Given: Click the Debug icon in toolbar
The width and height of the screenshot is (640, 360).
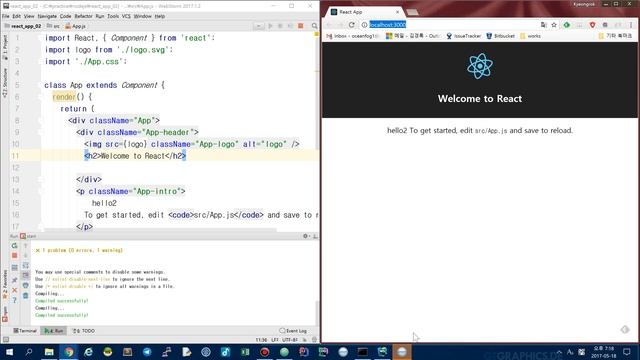Looking at the screenshot, I should pos(280,26).
